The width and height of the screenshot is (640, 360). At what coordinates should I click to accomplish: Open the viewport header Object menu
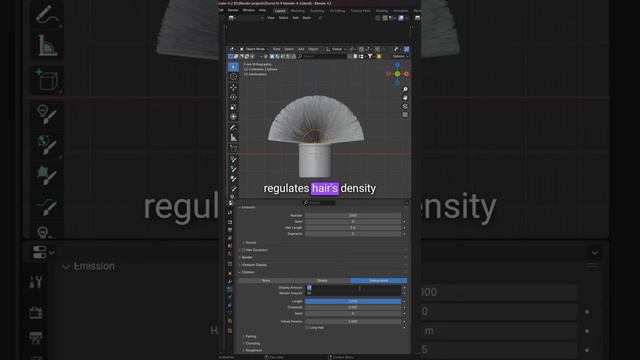click(x=313, y=49)
